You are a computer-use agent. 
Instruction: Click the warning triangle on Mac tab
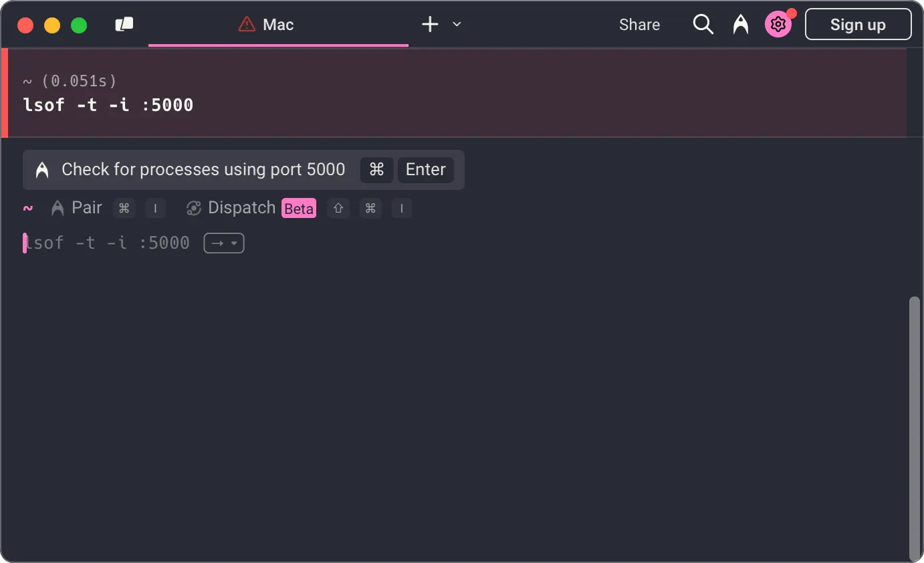(247, 25)
